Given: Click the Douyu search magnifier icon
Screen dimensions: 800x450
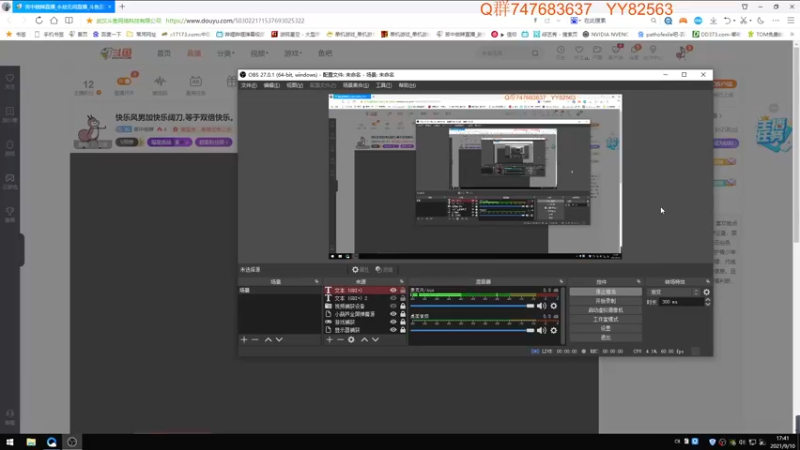Looking at the screenshot, I should tap(535, 53).
